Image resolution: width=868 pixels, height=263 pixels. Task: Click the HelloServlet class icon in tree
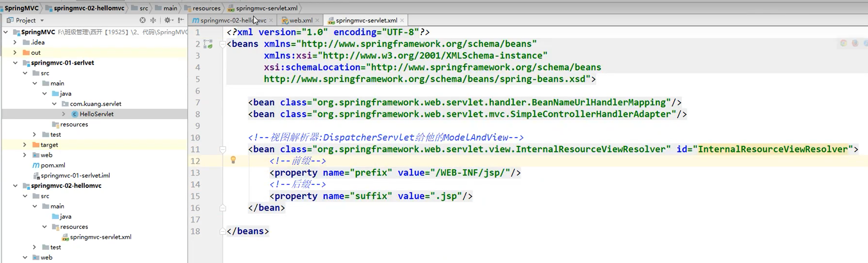tap(75, 114)
